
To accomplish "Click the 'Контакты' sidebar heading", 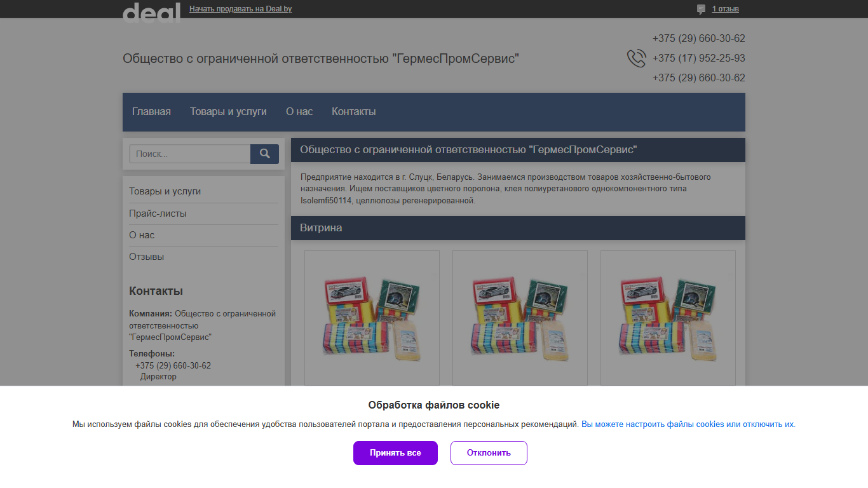I will (156, 291).
